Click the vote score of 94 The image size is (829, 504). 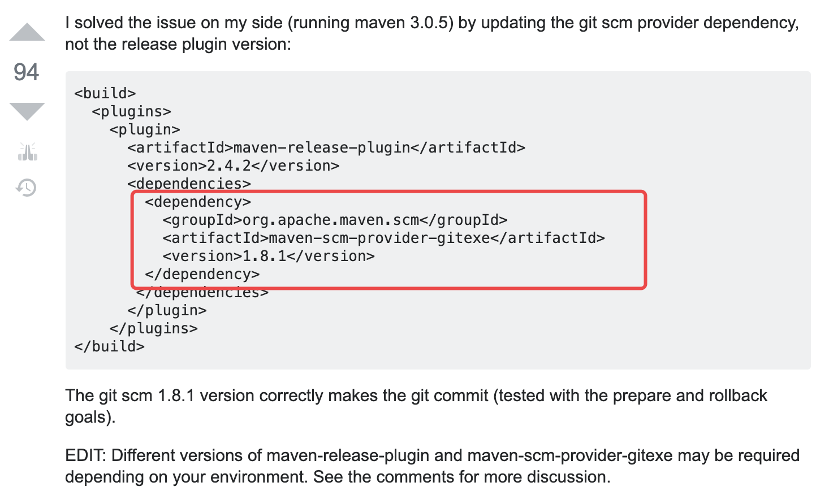click(27, 72)
